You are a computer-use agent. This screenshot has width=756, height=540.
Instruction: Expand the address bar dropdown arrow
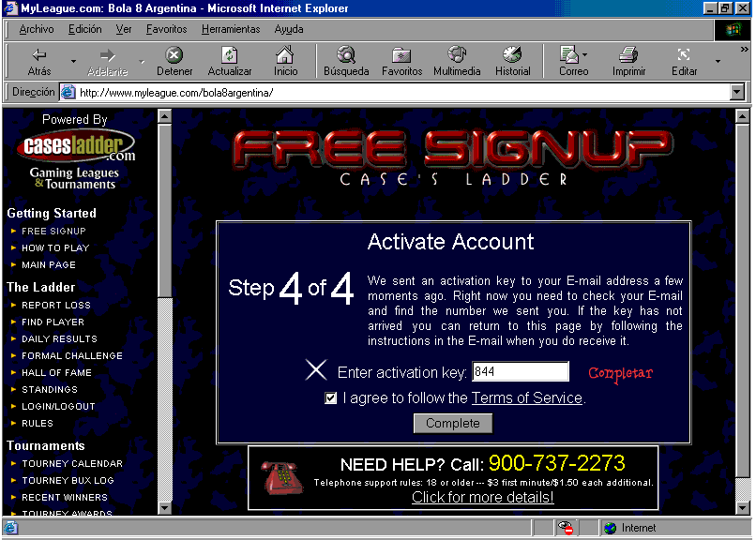pyautogui.click(x=737, y=93)
